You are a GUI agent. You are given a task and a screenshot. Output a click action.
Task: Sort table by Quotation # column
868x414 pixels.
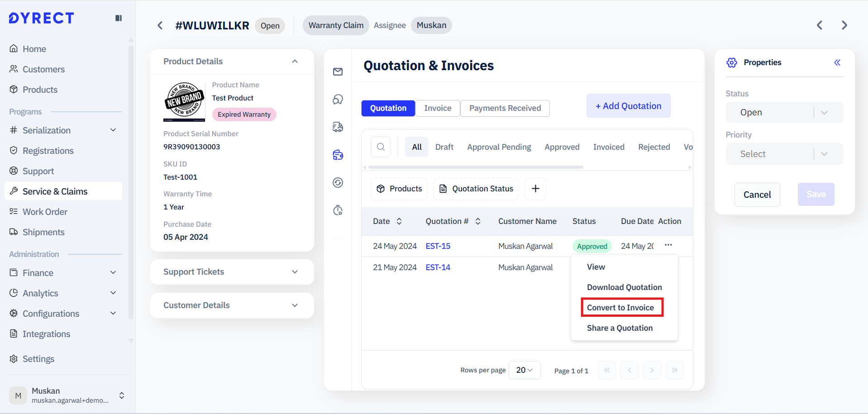tap(478, 221)
